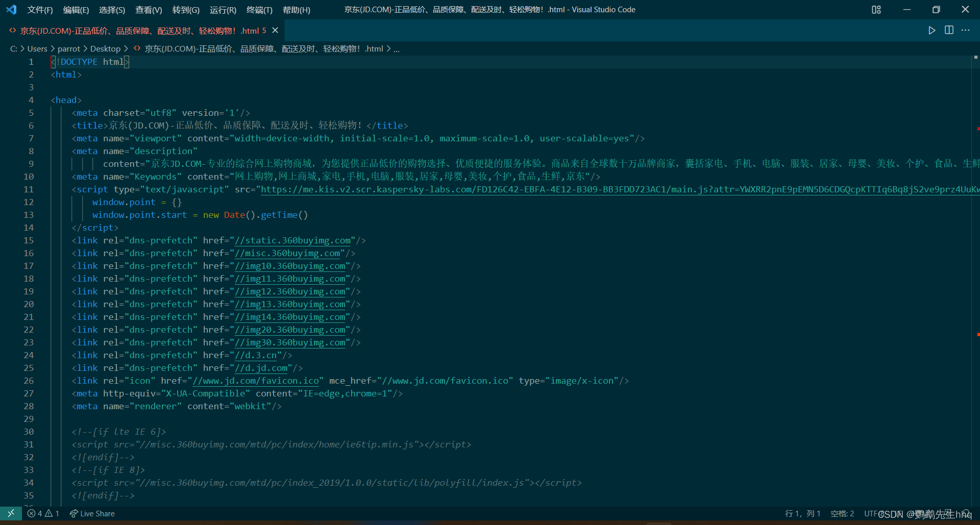Screen dimensions: 980x525
Task: Open the 终端(T) menu
Action: pos(259,10)
